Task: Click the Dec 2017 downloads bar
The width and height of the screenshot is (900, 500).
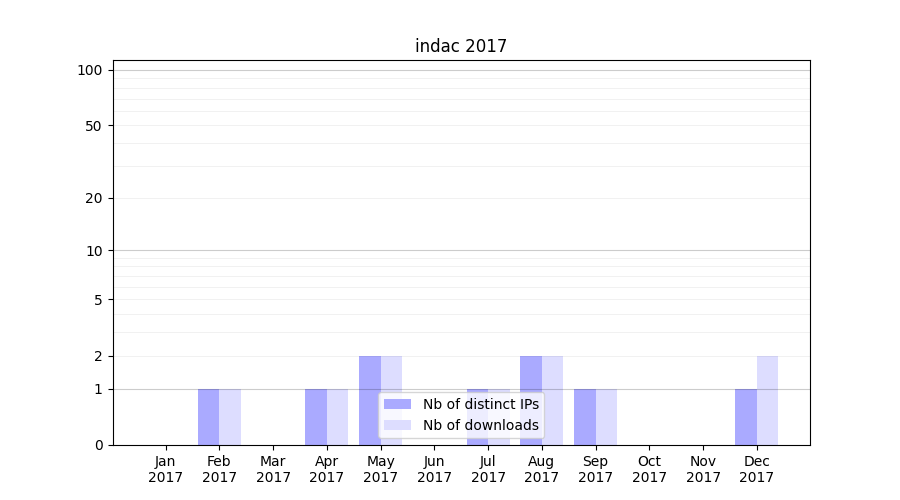Action: (x=767, y=400)
